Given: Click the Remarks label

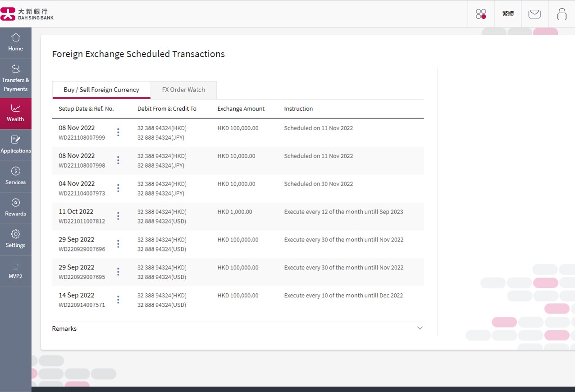Looking at the screenshot, I should click(64, 328).
